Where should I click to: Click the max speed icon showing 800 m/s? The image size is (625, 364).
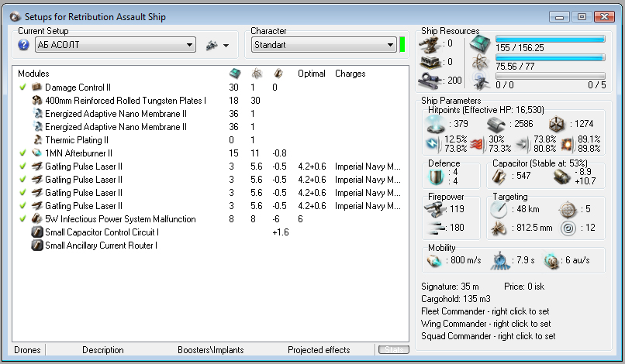434,260
